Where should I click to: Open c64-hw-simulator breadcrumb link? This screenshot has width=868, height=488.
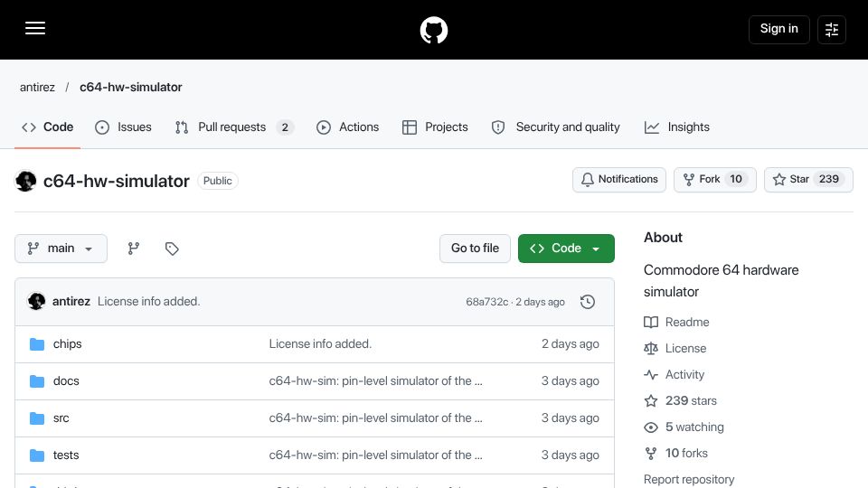[x=130, y=87]
